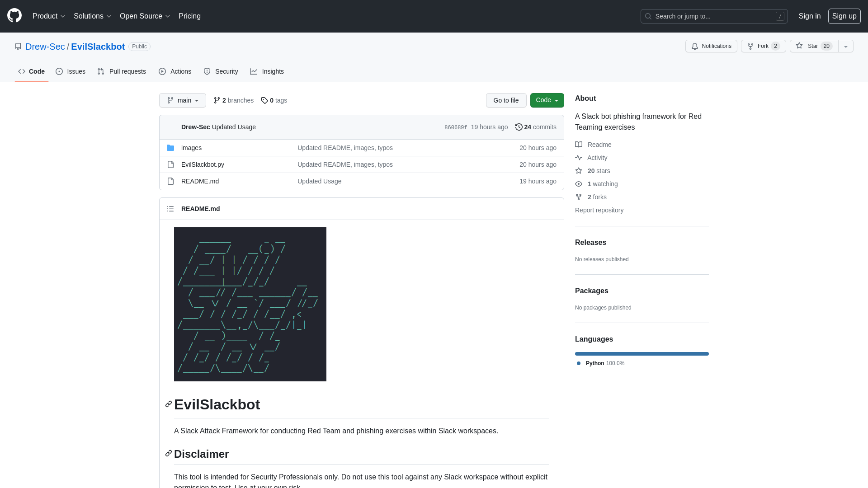
Task: Click anchor link icon beside EvilSlackbot heading
Action: click(169, 404)
